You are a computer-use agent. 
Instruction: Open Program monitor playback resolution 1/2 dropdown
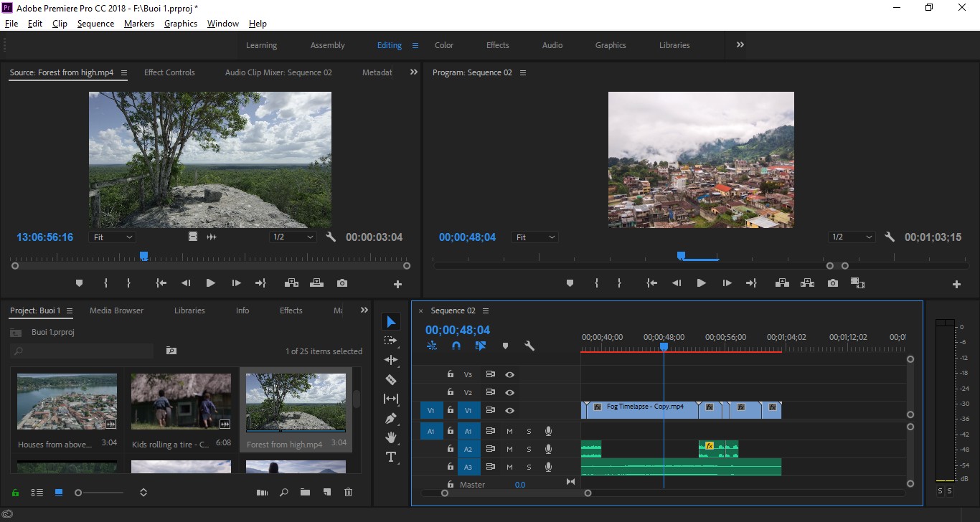pos(852,237)
